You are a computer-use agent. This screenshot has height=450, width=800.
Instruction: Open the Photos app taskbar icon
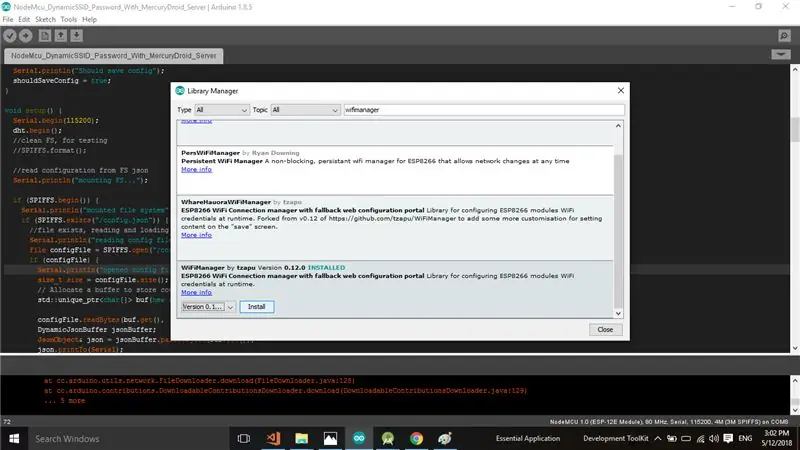click(x=330, y=438)
